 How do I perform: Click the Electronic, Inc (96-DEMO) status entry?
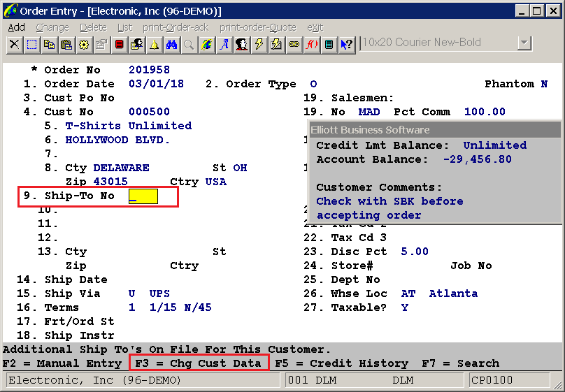143,380
